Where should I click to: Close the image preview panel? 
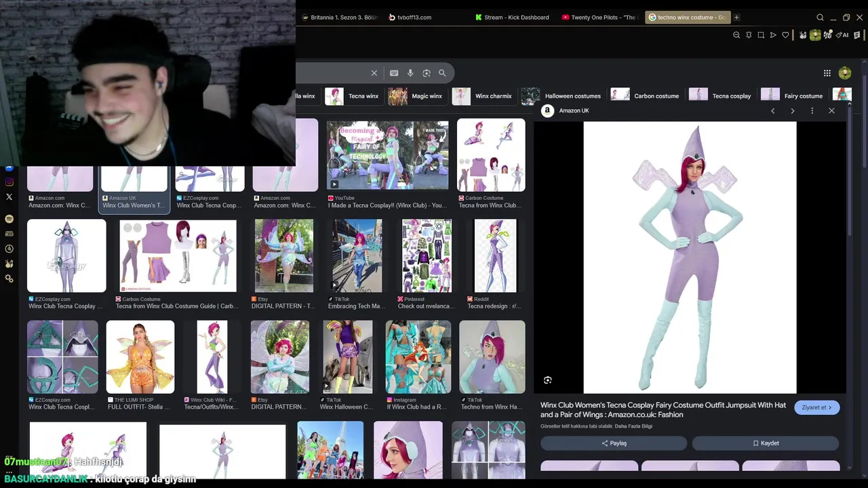(831, 110)
